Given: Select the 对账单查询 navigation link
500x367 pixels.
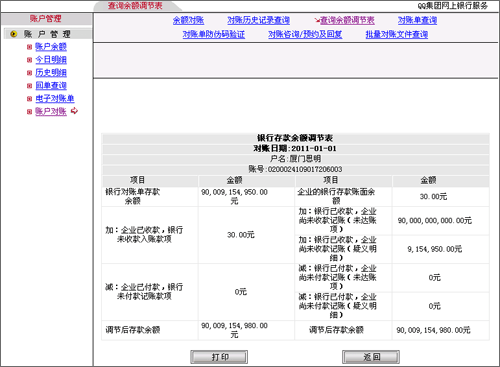Looking at the screenshot, I should (x=417, y=20).
